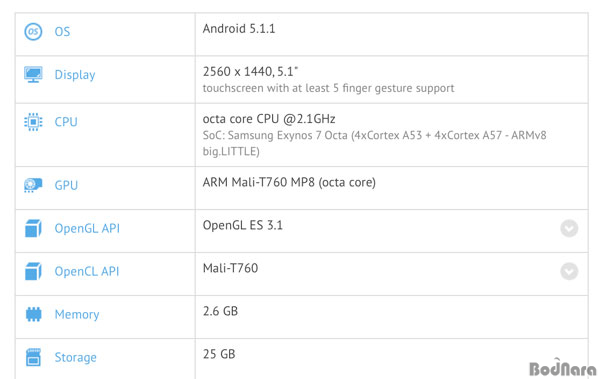Image resolution: width=600 pixels, height=379 pixels.
Task: Click the Display monitor icon
Action: coord(33,74)
